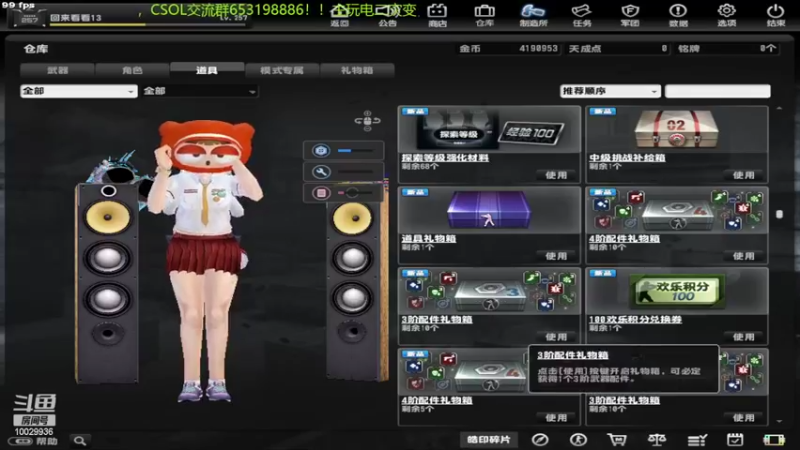The width and height of the screenshot is (800, 450).
Task: Open the 公告 announcements icon
Action: coord(388,15)
